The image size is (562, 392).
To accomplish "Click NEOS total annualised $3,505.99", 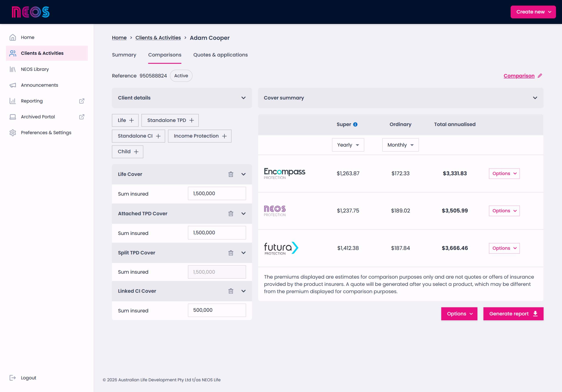I will pos(455,211).
